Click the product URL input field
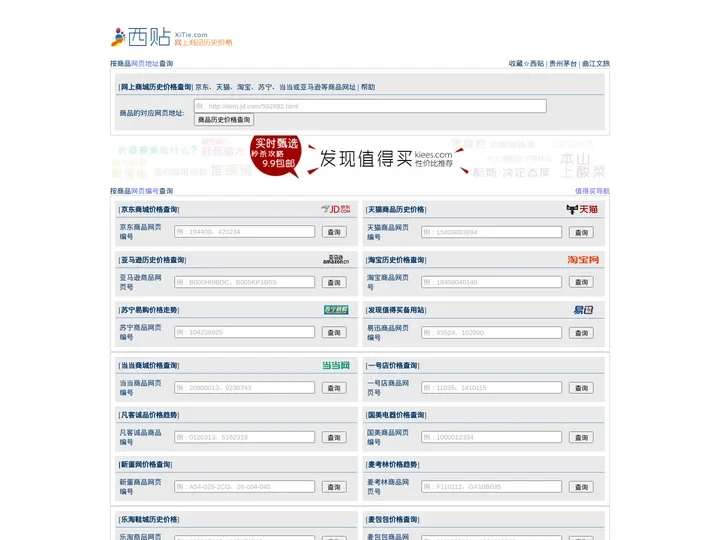This screenshot has height=540, width=720. coord(370,106)
